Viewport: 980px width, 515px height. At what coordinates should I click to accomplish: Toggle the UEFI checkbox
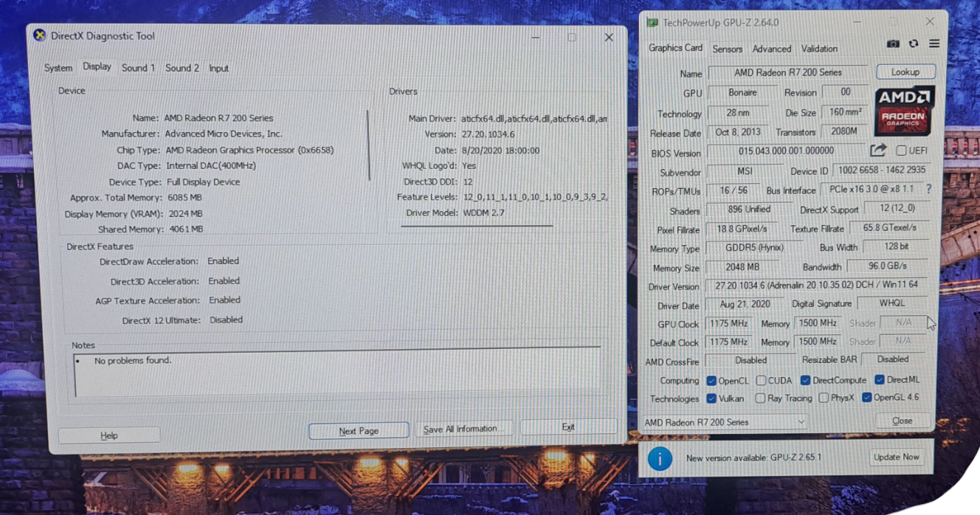(901, 151)
